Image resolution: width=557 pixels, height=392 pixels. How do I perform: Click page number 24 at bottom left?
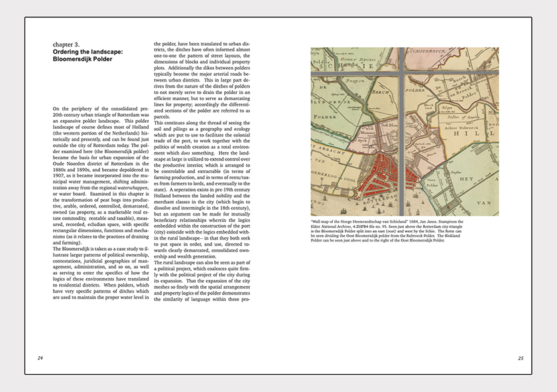point(40,358)
